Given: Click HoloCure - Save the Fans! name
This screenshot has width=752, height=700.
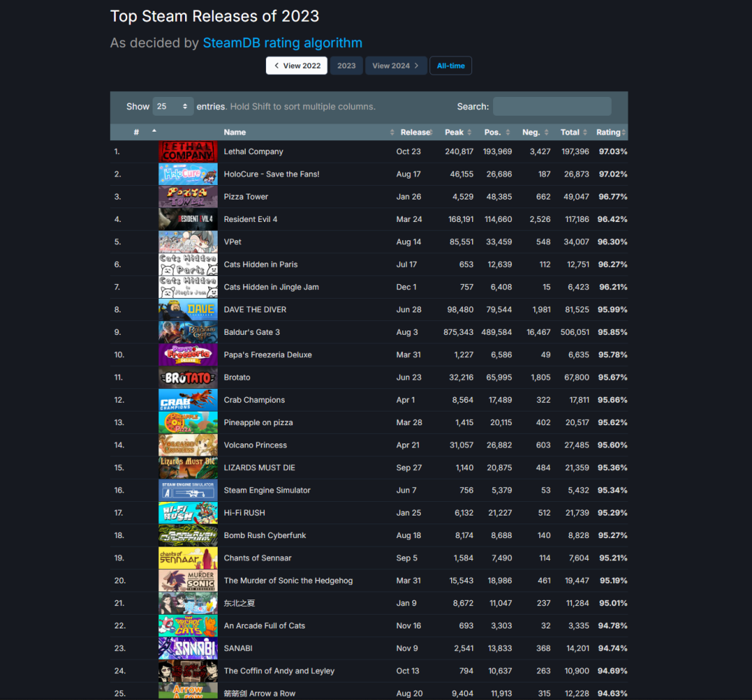Looking at the screenshot, I should click(271, 174).
